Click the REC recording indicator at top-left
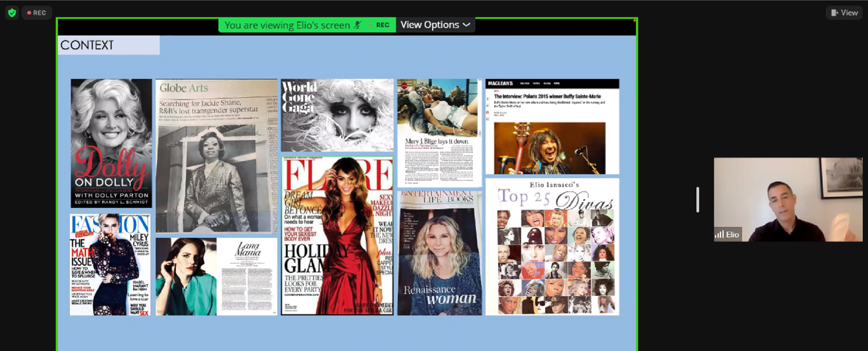 (37, 13)
